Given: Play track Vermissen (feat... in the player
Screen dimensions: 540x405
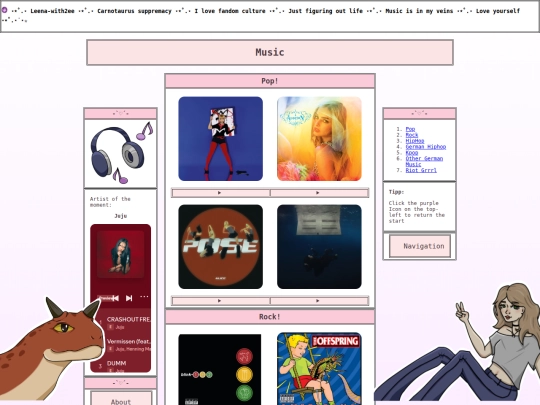Looking at the screenshot, I should pos(128,341).
